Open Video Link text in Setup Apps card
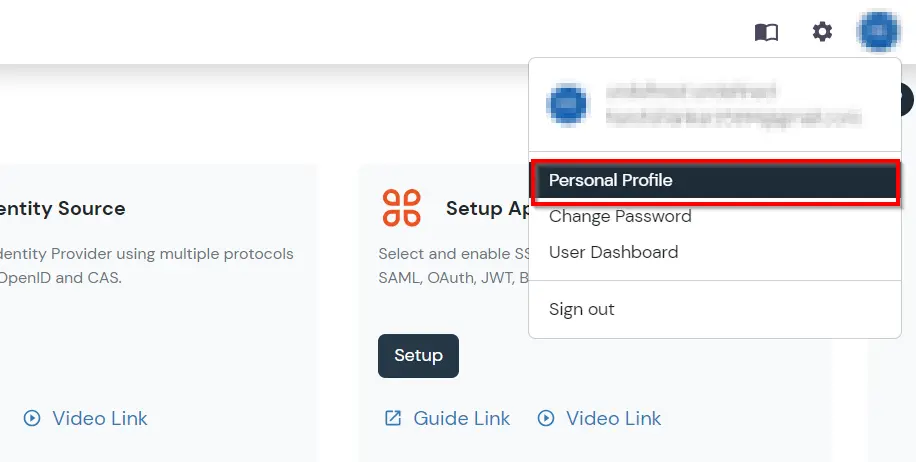The height and width of the screenshot is (462, 916). (x=614, y=418)
